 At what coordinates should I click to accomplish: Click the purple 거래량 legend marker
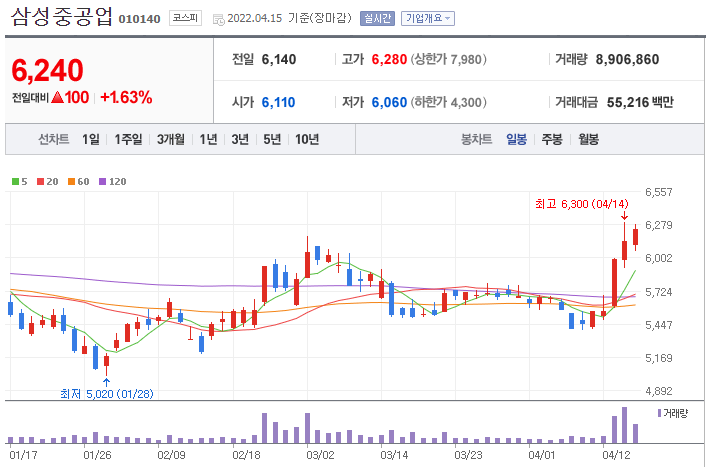(660, 413)
